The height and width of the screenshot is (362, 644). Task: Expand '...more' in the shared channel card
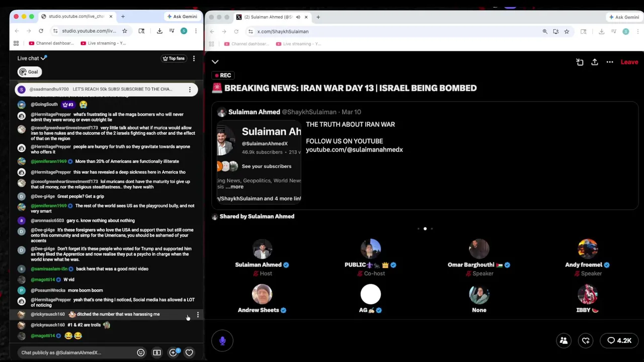(234, 187)
